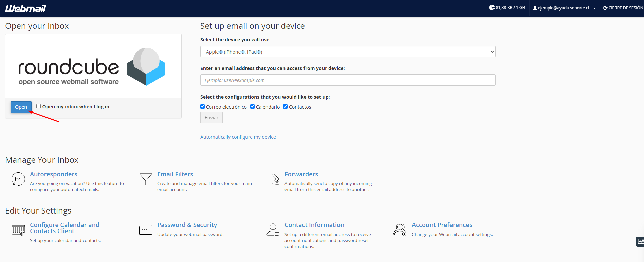The height and width of the screenshot is (262, 644).
Task: Open the Email Filters link
Action: 175,174
